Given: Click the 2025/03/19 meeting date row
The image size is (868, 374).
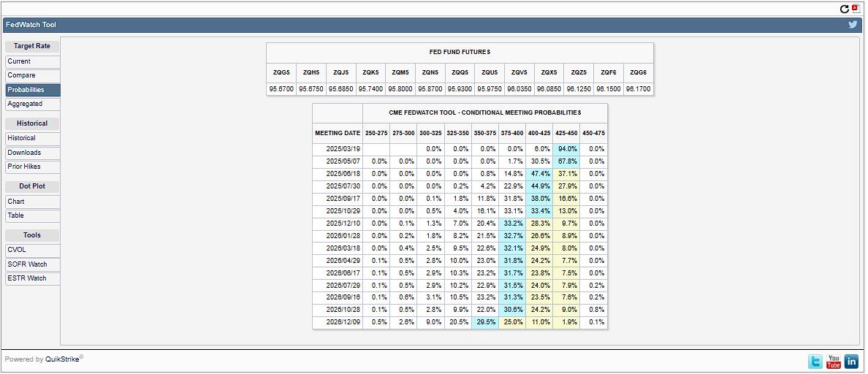Looking at the screenshot, I should coord(338,149).
